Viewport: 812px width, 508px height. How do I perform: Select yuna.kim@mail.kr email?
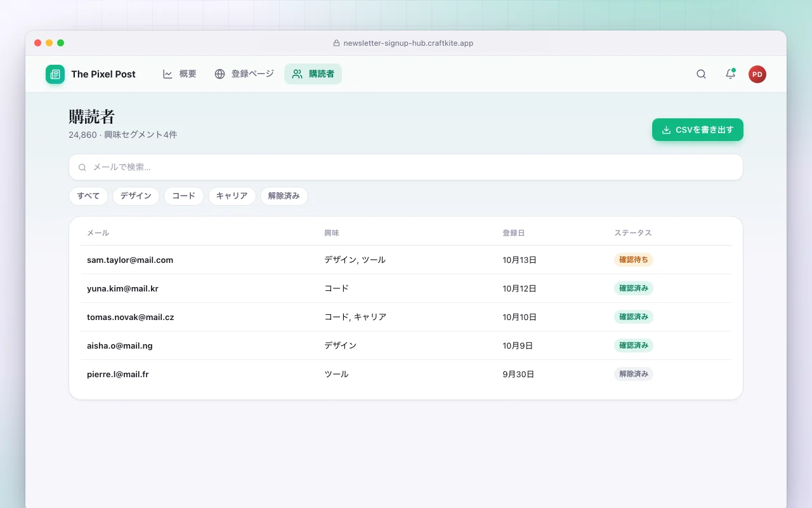(122, 288)
